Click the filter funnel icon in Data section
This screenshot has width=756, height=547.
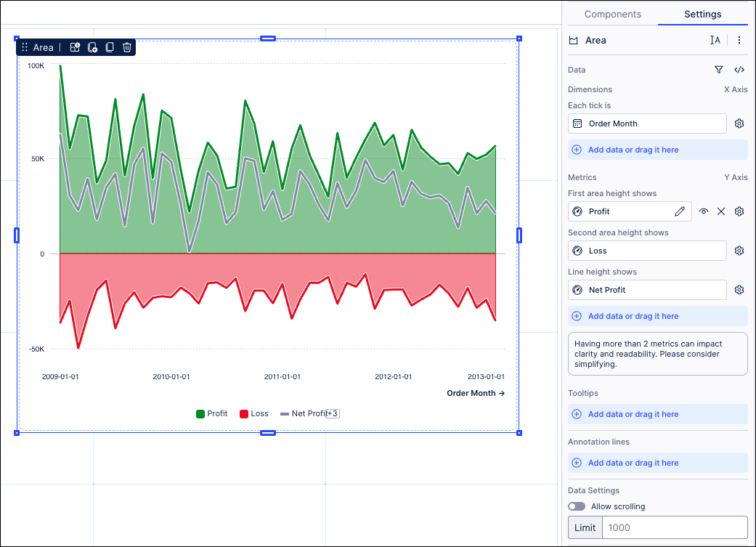click(x=718, y=70)
